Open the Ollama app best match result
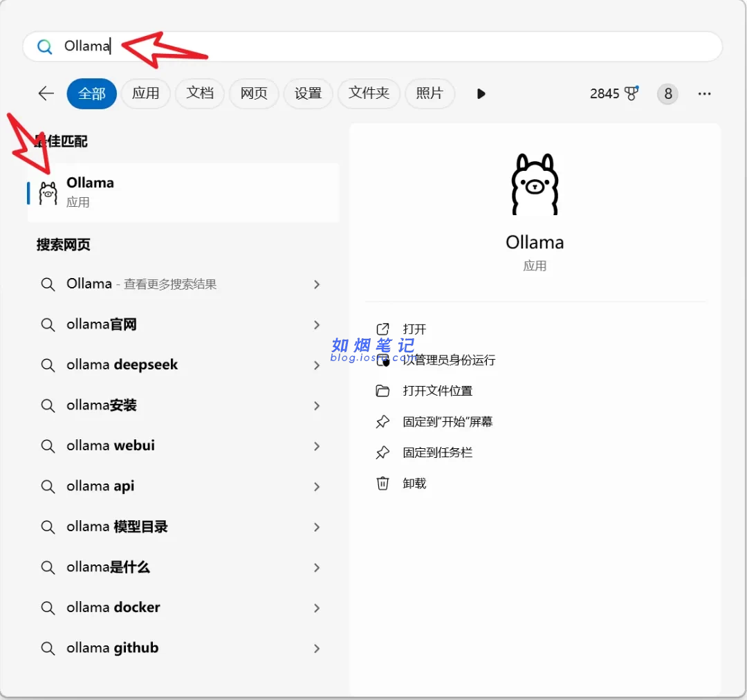 point(183,192)
